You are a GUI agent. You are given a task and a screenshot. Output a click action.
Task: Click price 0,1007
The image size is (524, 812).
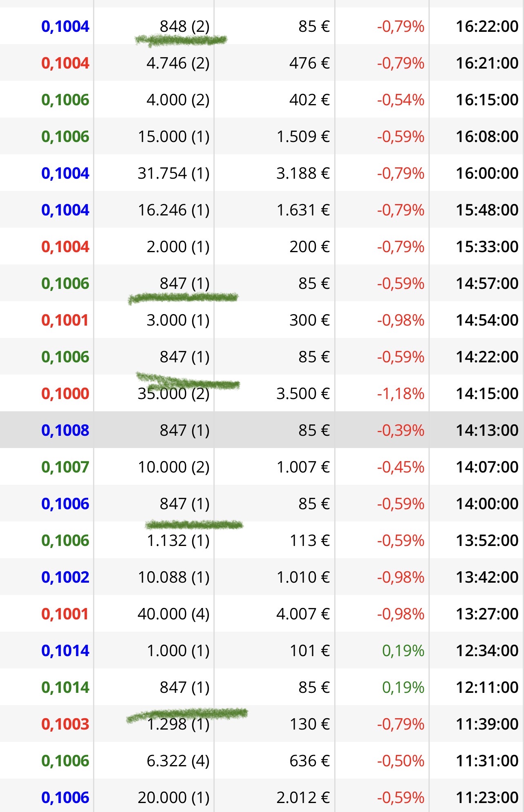pyautogui.click(x=65, y=467)
